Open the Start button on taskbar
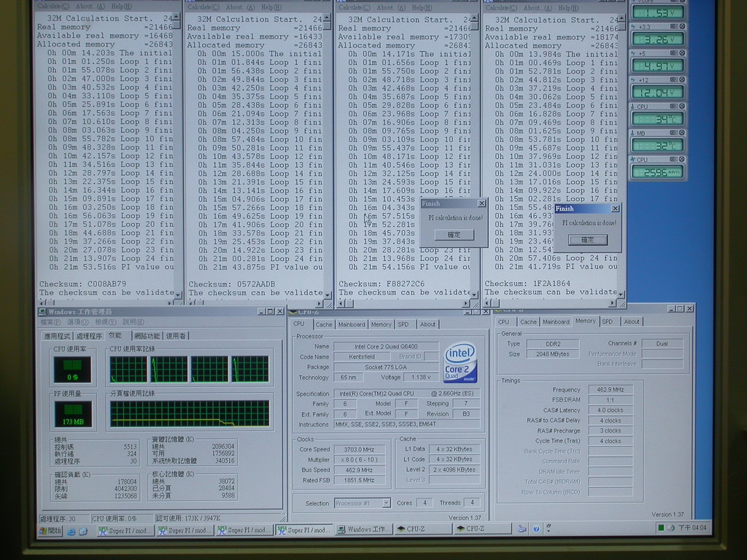Viewport: 747px width, 560px height. click(50, 530)
